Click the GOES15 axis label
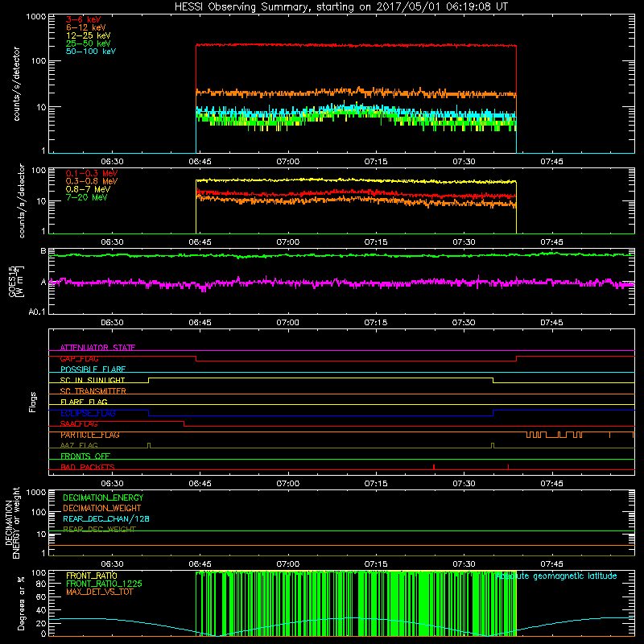The image size is (644, 644). click(16, 281)
